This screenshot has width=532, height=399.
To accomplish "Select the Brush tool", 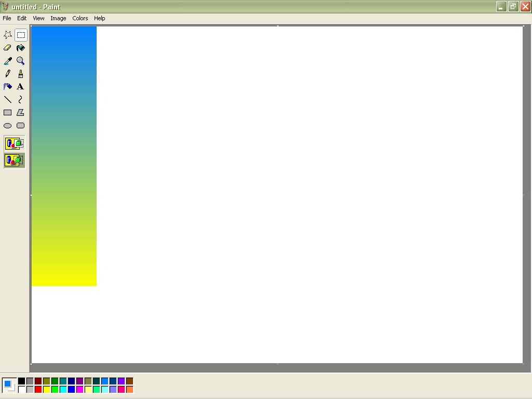I will tap(21, 74).
